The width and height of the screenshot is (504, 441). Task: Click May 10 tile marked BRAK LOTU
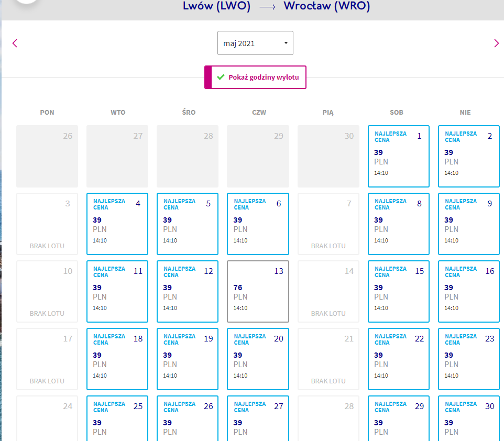[47, 291]
